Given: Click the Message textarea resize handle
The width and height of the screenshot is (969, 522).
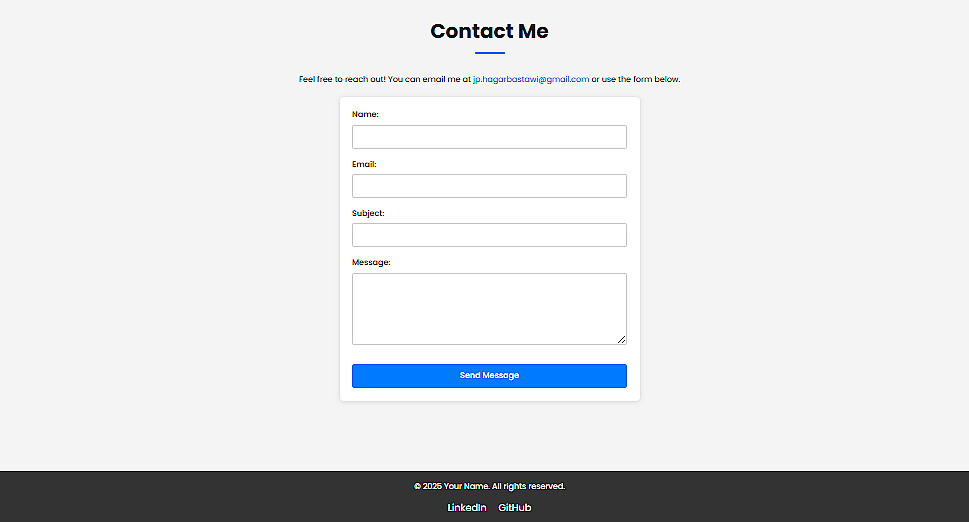Looking at the screenshot, I should tap(621, 339).
